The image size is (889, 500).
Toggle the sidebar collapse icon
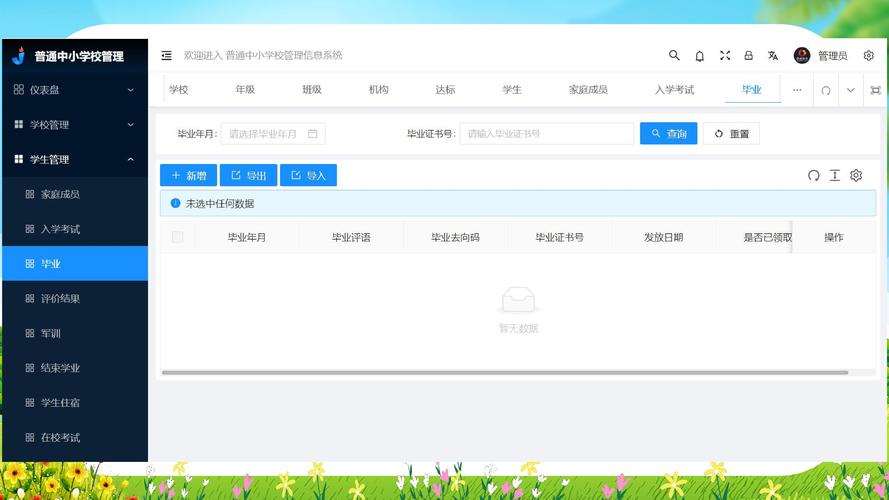click(166, 56)
